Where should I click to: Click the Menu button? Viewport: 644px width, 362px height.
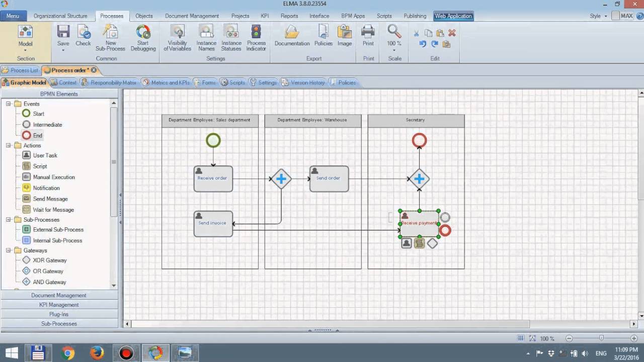(x=13, y=16)
